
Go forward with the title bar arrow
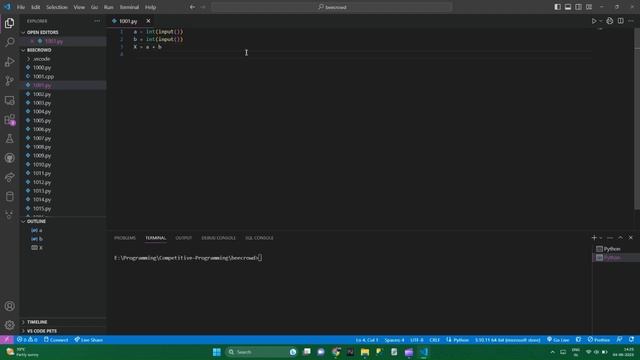coord(203,7)
